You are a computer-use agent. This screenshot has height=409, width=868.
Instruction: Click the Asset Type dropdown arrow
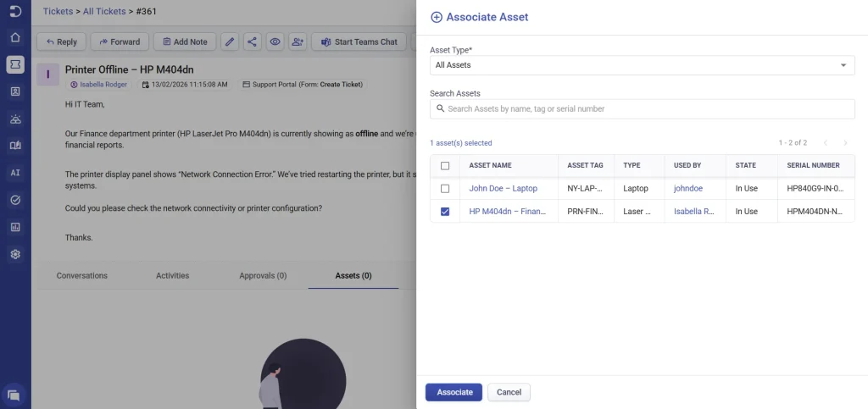843,65
